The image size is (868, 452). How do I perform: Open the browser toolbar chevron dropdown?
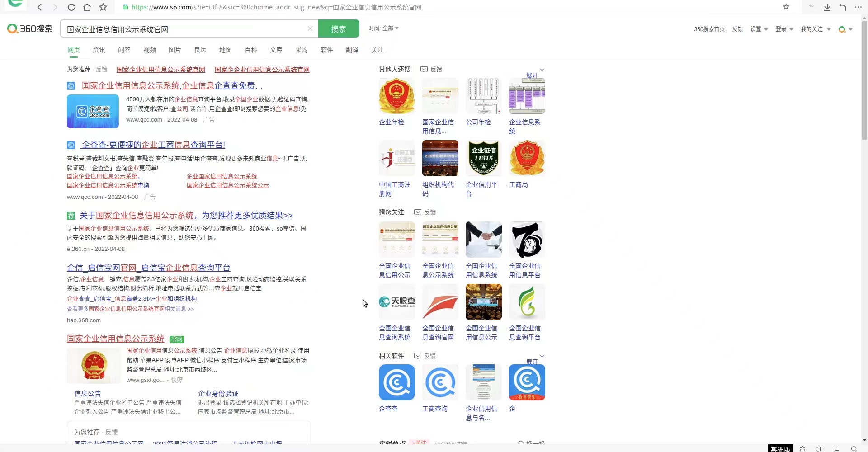811,7
